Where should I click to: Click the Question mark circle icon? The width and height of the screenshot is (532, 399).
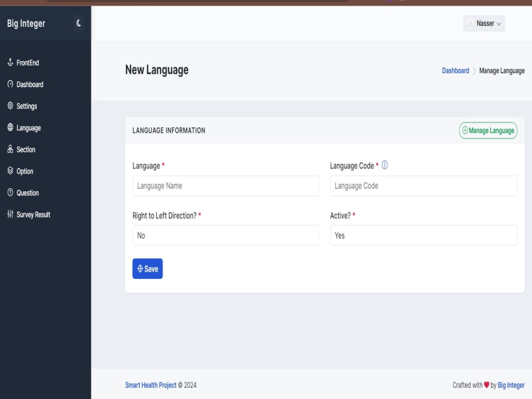pyautogui.click(x=10, y=193)
